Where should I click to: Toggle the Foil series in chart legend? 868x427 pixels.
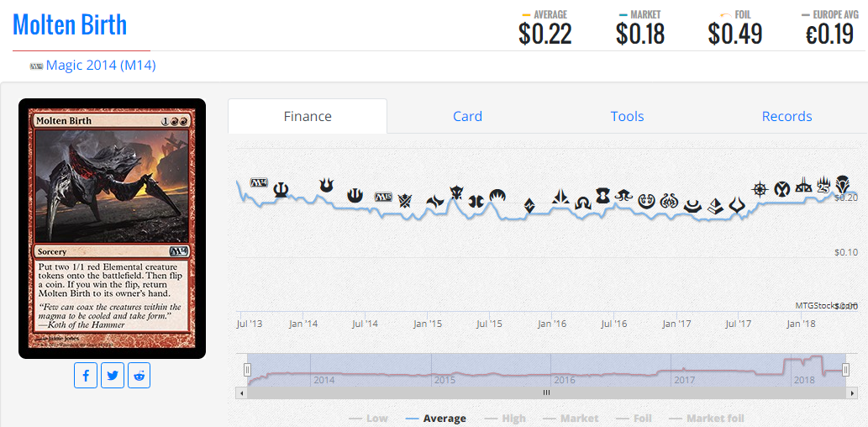(634, 419)
